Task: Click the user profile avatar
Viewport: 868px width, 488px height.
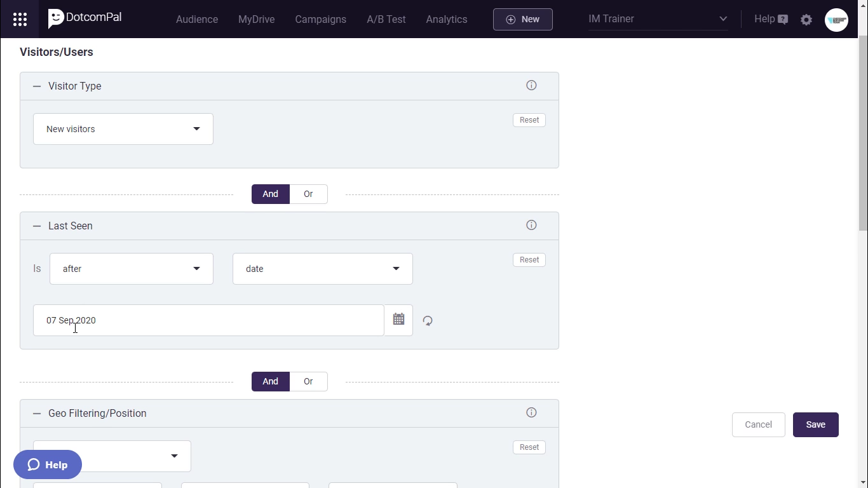Action: point(836,20)
